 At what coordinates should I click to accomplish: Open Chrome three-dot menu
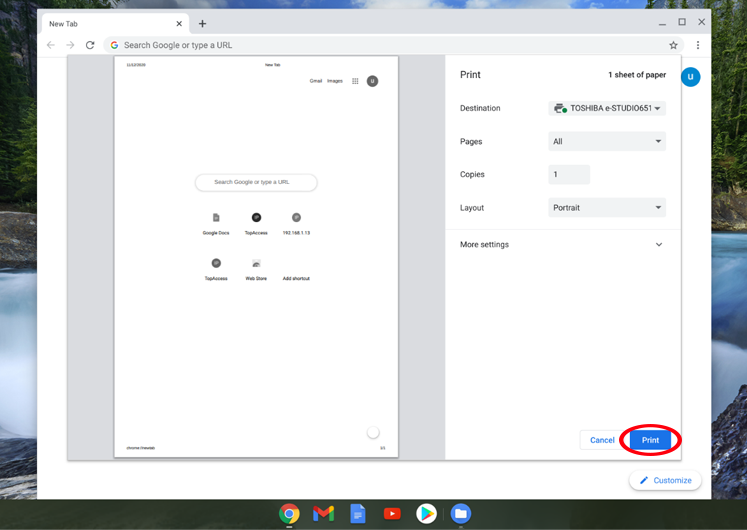[x=698, y=45]
